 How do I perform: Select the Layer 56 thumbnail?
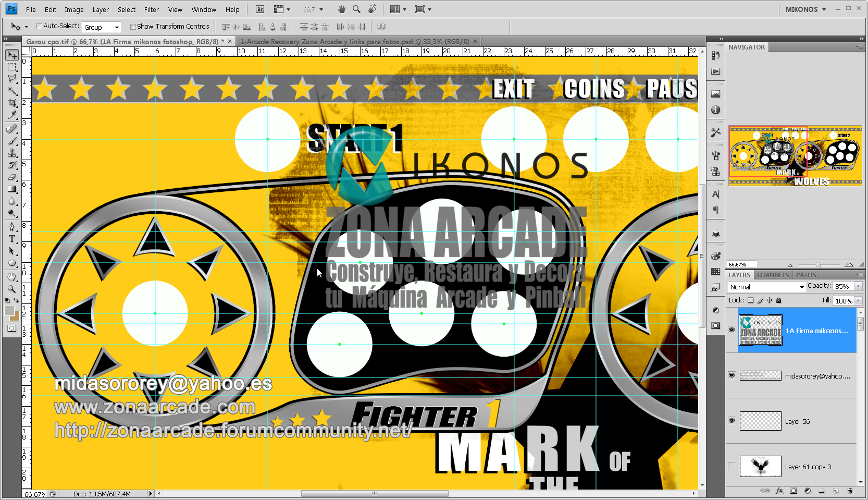[761, 421]
